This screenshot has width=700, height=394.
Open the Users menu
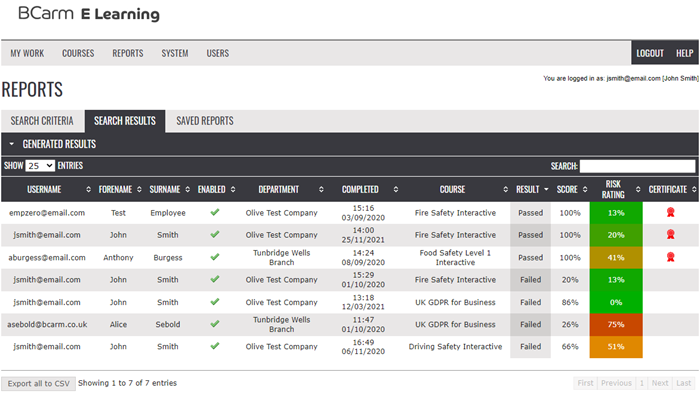(217, 53)
